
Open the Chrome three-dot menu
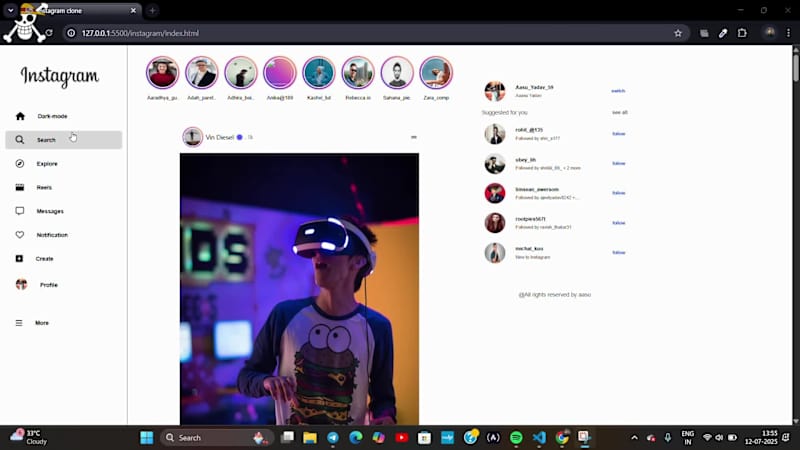[788, 33]
